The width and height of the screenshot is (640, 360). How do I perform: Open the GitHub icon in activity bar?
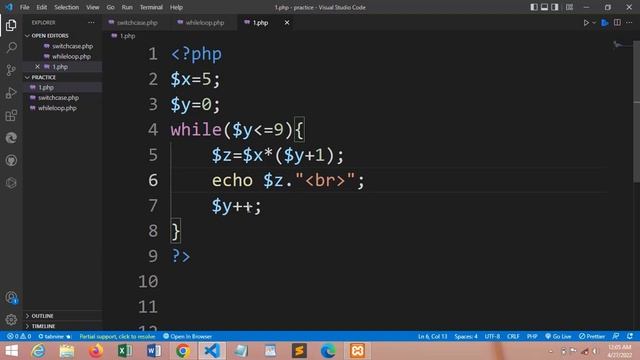11,160
